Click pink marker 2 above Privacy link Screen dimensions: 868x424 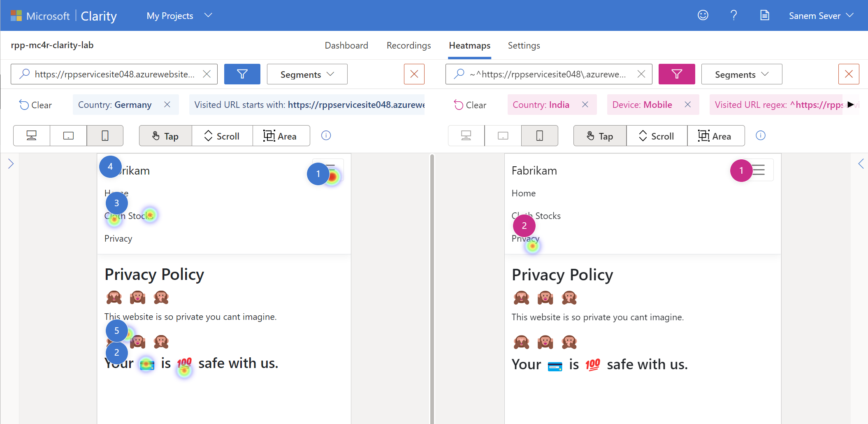pos(524,226)
